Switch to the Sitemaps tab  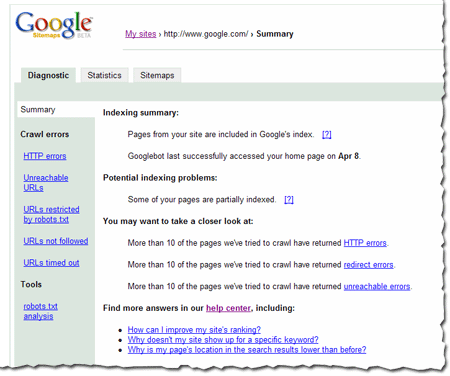click(157, 75)
